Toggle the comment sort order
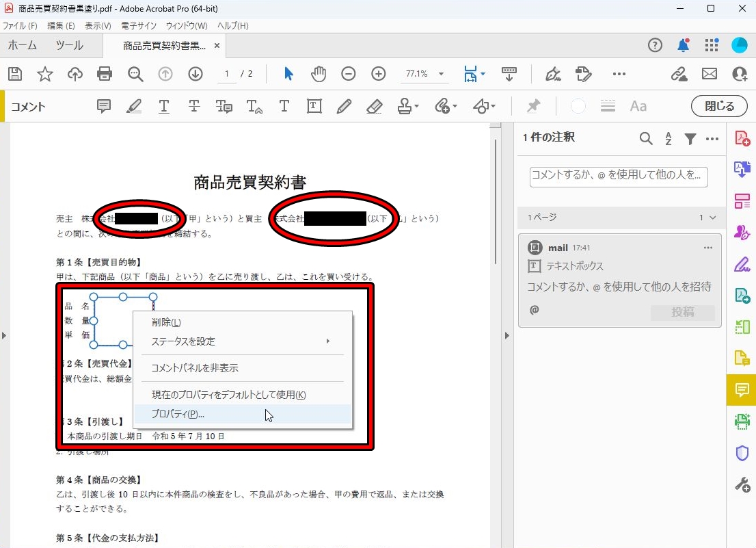This screenshot has width=756, height=548. tap(668, 138)
